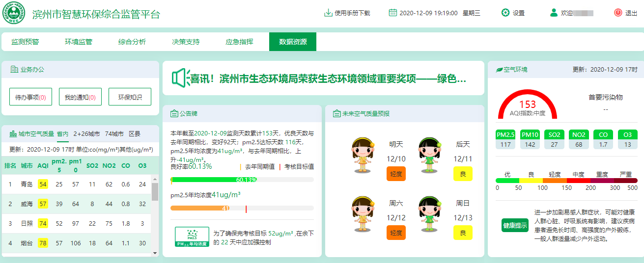The height and width of the screenshot is (263, 644).
Task: Click the calendar date icon
Action: (x=392, y=13)
